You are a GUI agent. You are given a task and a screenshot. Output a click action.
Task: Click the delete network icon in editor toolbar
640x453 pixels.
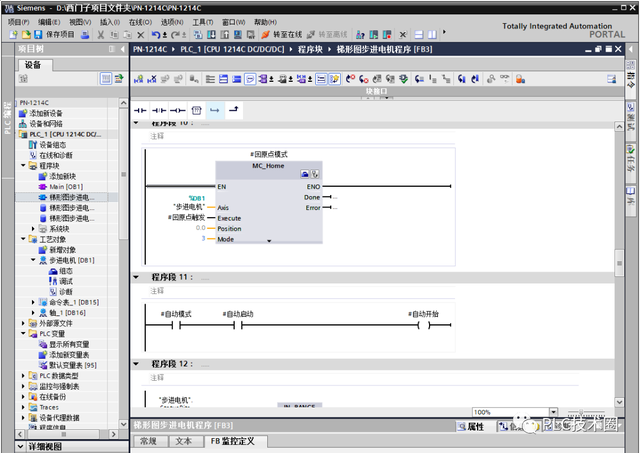click(x=151, y=79)
